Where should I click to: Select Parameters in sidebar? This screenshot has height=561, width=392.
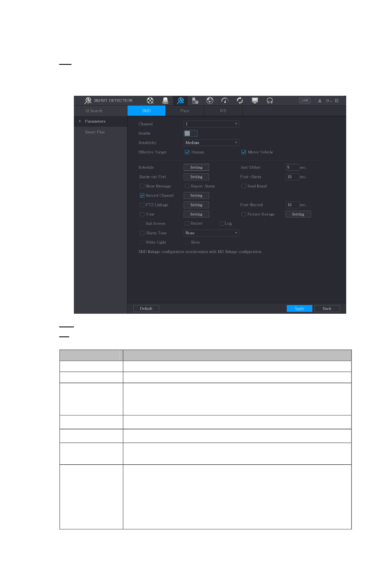[x=95, y=121]
